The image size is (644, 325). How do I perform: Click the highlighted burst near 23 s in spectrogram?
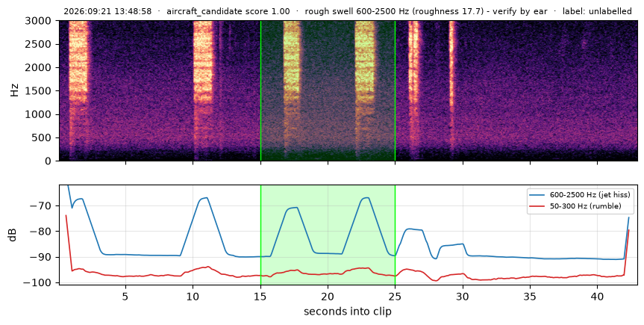coord(365,62)
